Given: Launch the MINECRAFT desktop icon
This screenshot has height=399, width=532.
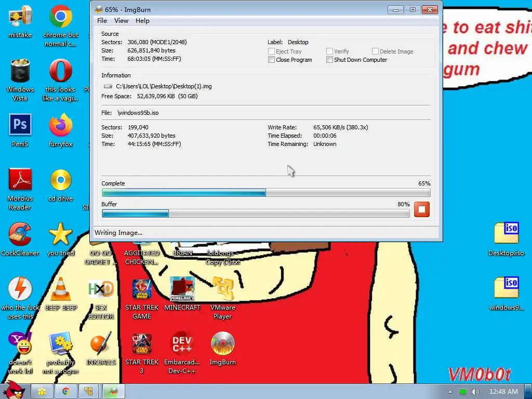Looking at the screenshot, I should pyautogui.click(x=182, y=289).
